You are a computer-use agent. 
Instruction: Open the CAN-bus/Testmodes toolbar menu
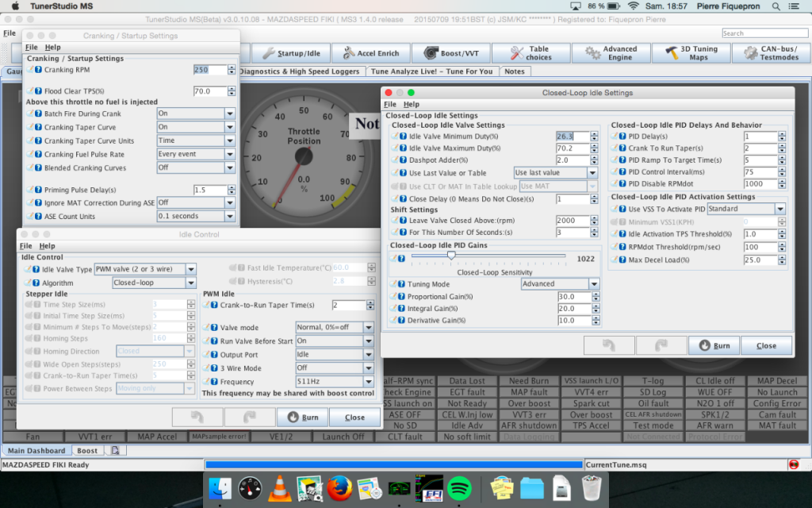[x=771, y=53]
